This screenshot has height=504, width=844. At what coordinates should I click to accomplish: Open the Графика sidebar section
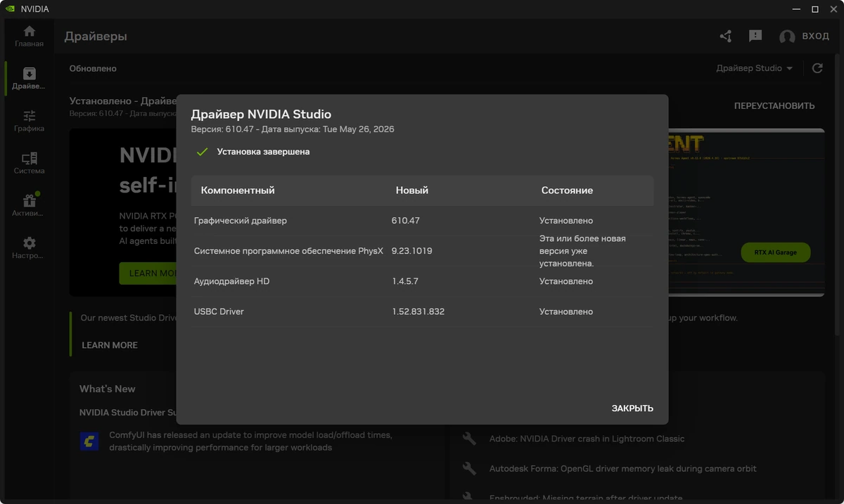(29, 121)
